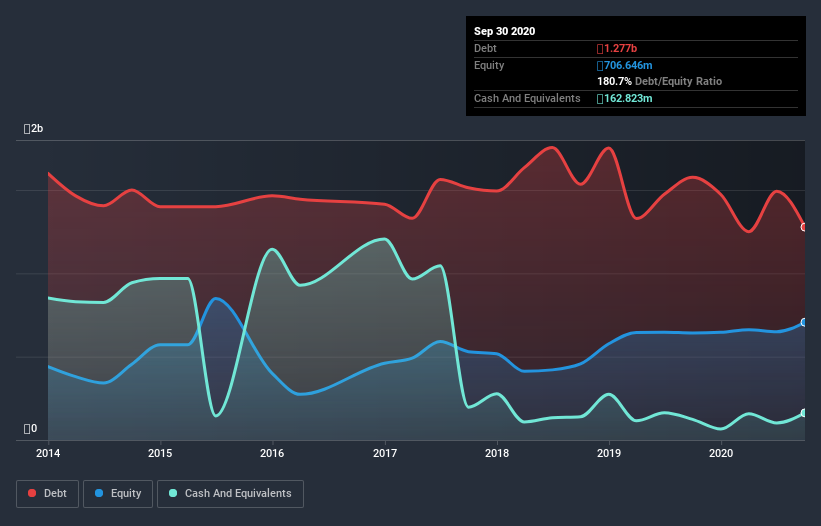The height and width of the screenshot is (526, 821).
Task: Toggle the Debt legend button
Action: coord(48,494)
